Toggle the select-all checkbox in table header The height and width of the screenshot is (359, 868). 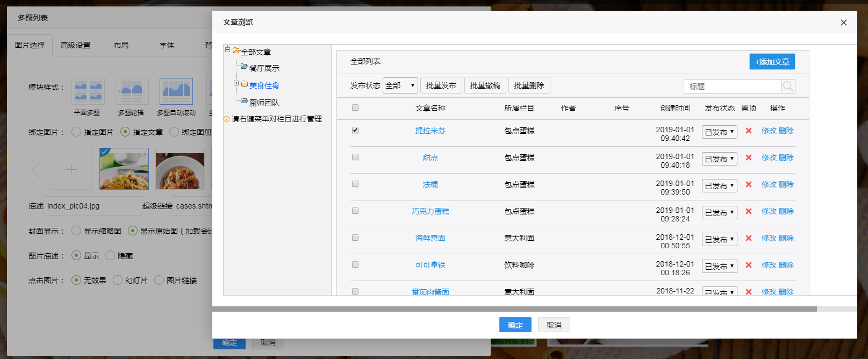(x=355, y=107)
